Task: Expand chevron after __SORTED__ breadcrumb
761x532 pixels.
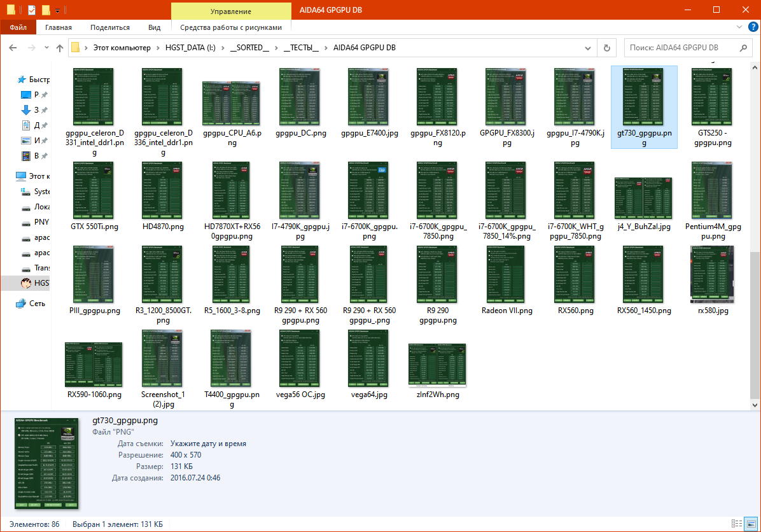Action: pos(276,48)
